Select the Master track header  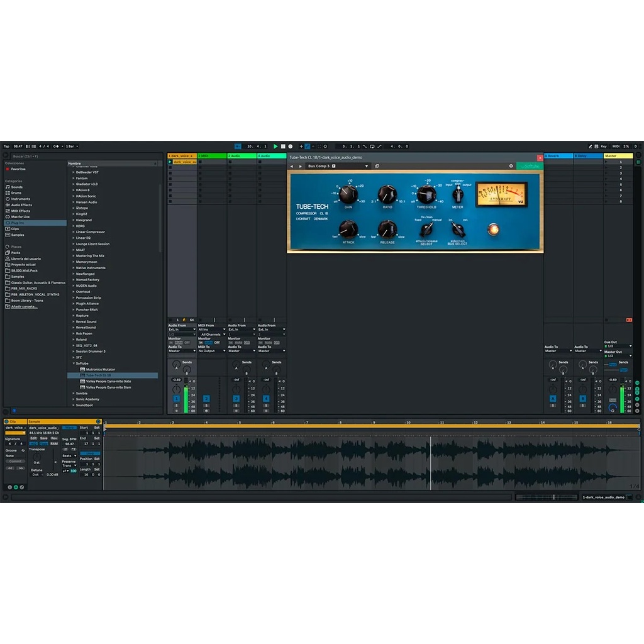pyautogui.click(x=618, y=156)
